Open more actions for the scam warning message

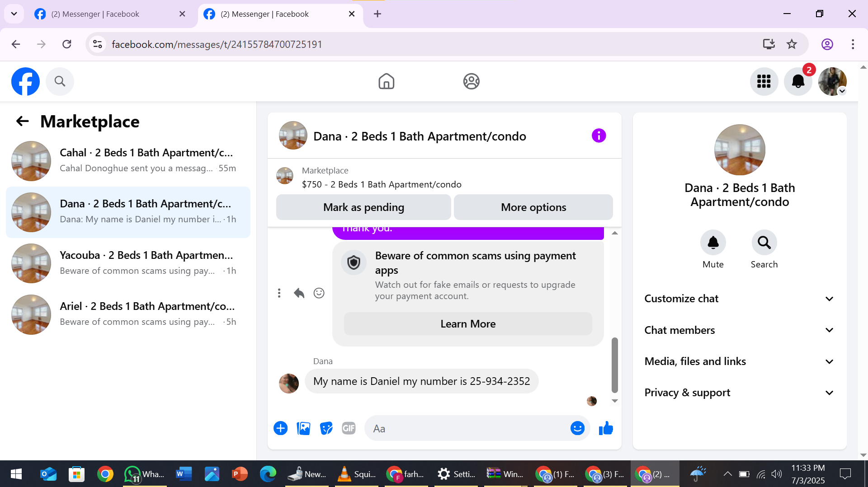point(279,293)
